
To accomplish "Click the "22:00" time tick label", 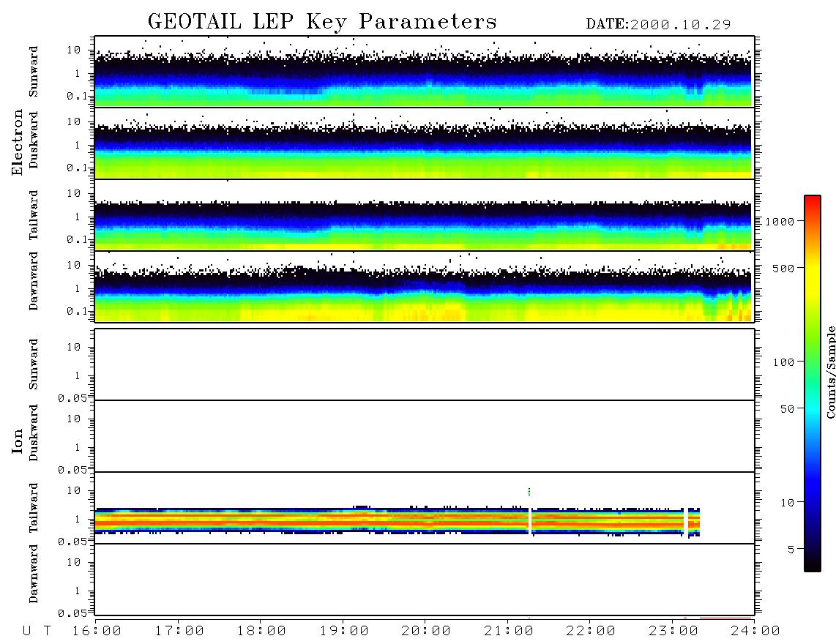I will [x=591, y=631].
